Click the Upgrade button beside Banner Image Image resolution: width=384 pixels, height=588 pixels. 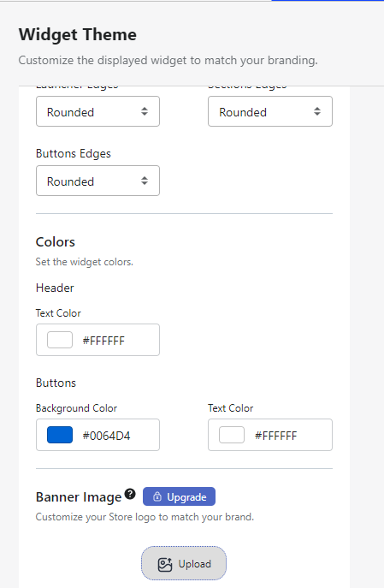[x=179, y=497]
